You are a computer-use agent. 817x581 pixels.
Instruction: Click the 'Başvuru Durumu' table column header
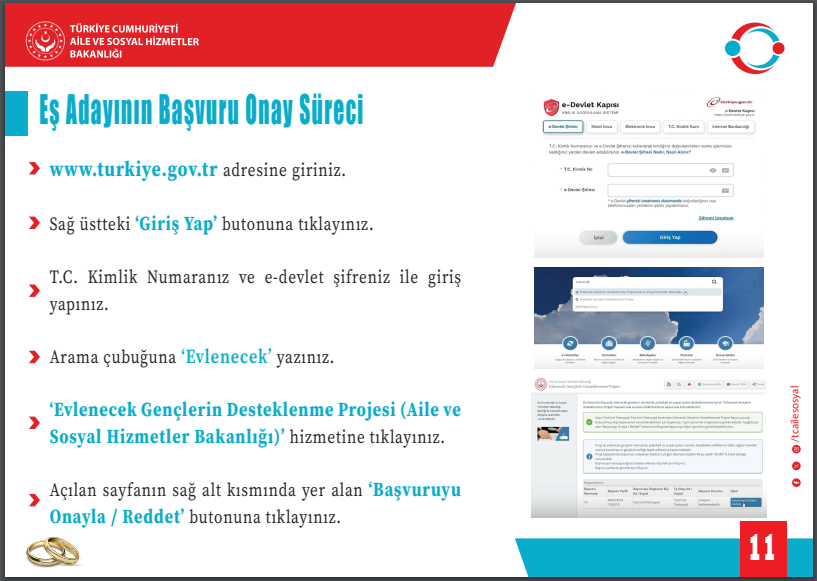(711, 491)
